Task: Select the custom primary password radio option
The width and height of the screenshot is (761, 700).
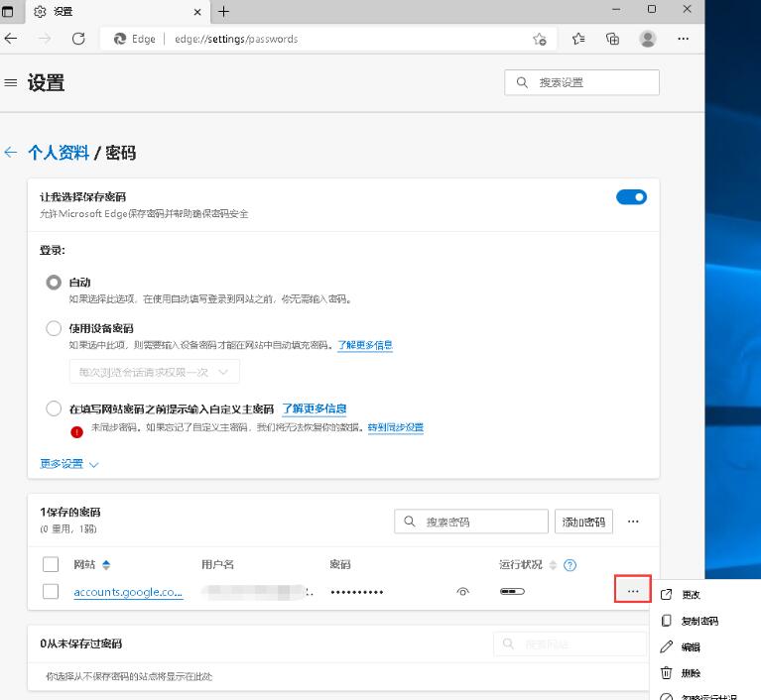Action: (54, 408)
